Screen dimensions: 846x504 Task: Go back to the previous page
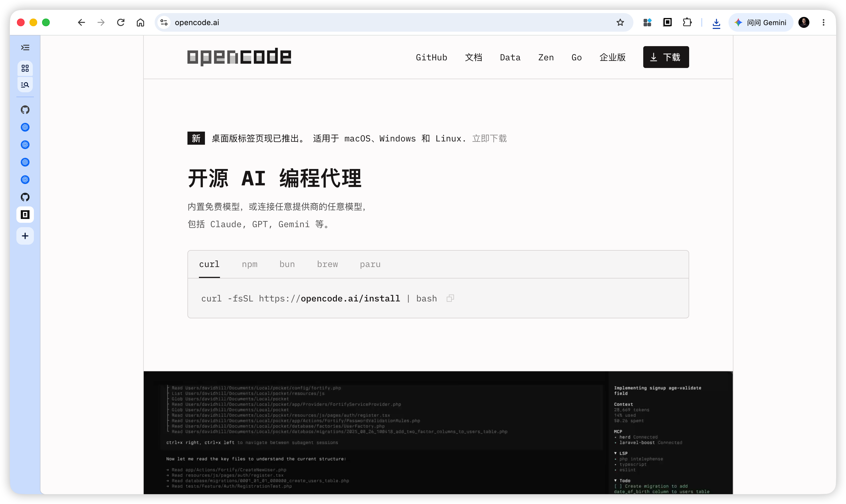81,22
